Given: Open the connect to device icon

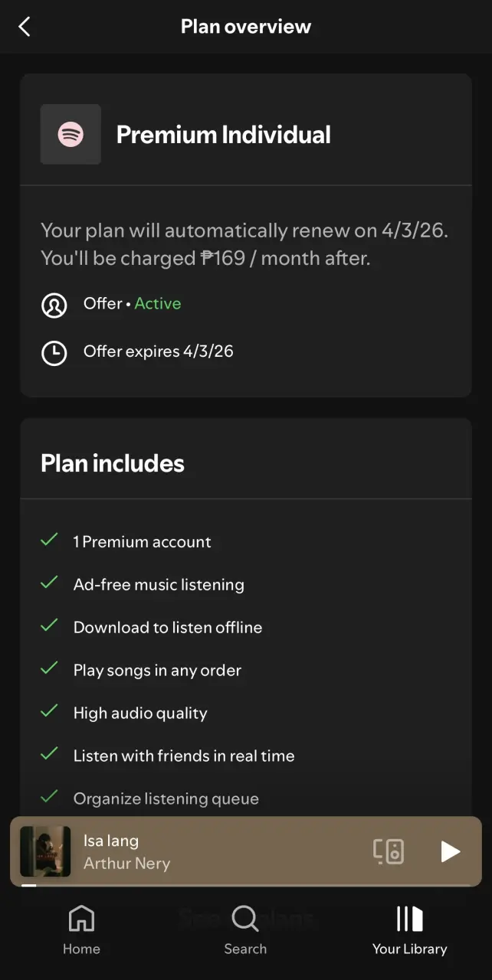Looking at the screenshot, I should click(389, 851).
